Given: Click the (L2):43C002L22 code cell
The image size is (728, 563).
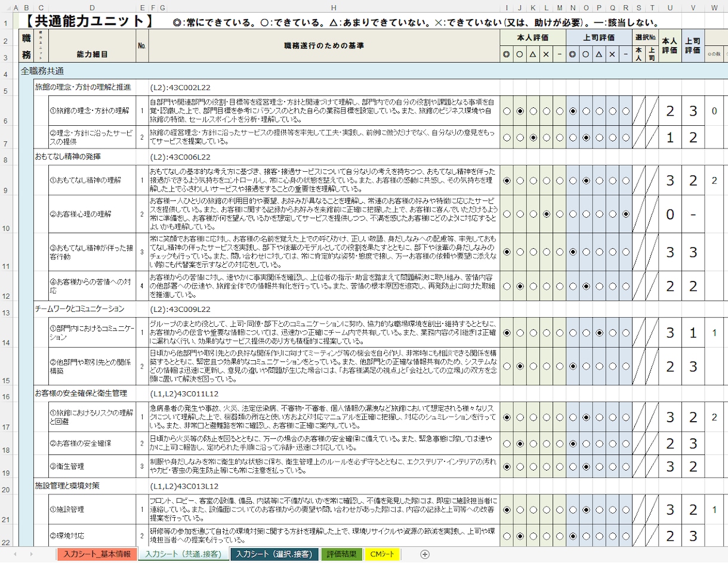Looking at the screenshot, I should (x=180, y=87).
